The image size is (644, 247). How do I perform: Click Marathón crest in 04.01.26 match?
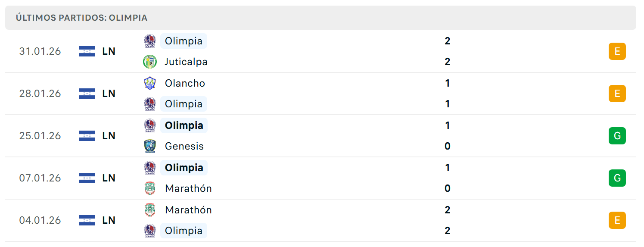tap(150, 210)
